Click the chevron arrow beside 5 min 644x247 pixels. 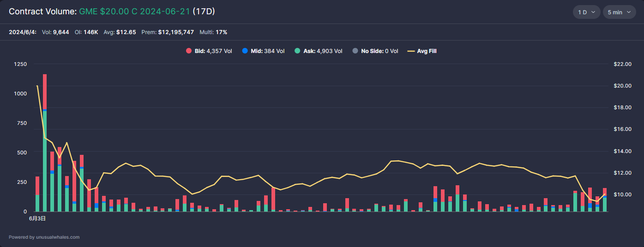pyautogui.click(x=629, y=12)
